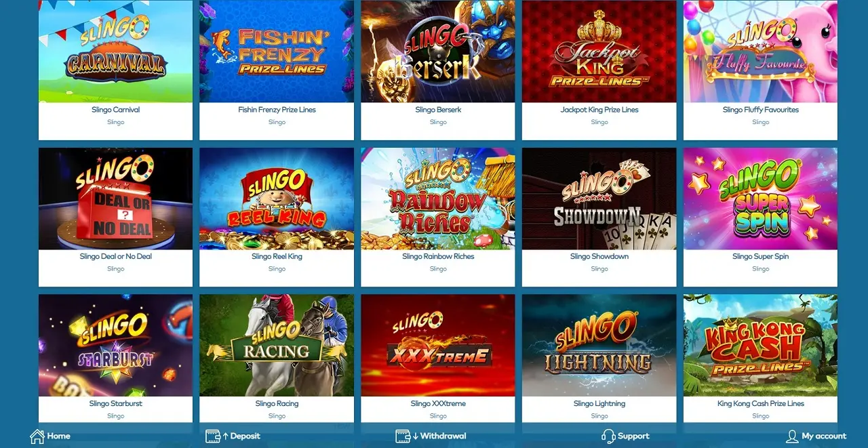Select Jackpot King Prize Lines thumbnail
The width and height of the screenshot is (868, 448).
[599, 52]
